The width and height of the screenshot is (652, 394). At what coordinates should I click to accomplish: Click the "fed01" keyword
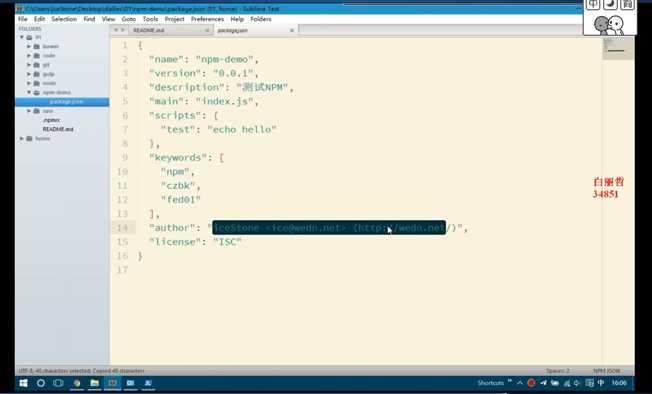[x=181, y=200]
